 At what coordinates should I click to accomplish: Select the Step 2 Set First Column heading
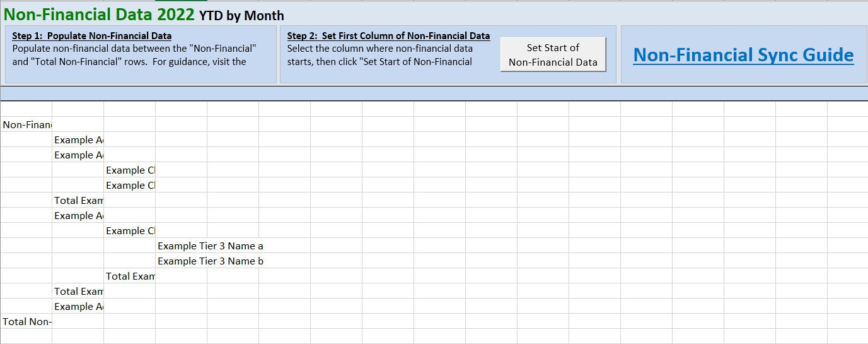point(388,36)
